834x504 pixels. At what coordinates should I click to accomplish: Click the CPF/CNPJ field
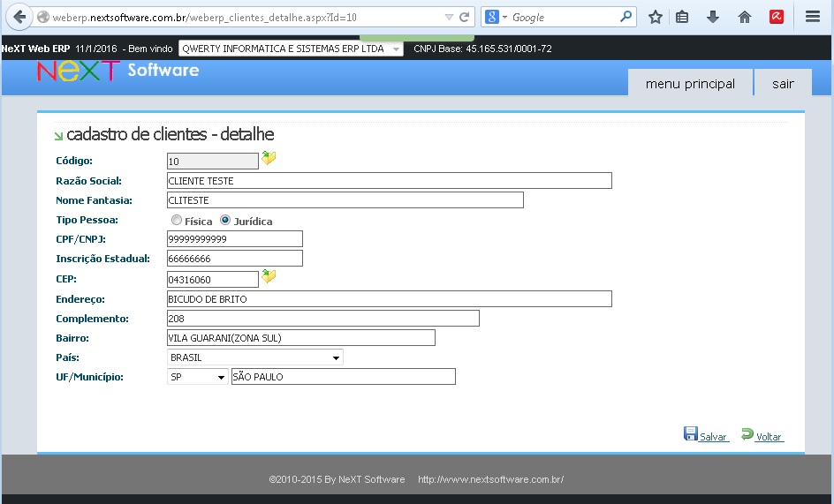pos(235,239)
